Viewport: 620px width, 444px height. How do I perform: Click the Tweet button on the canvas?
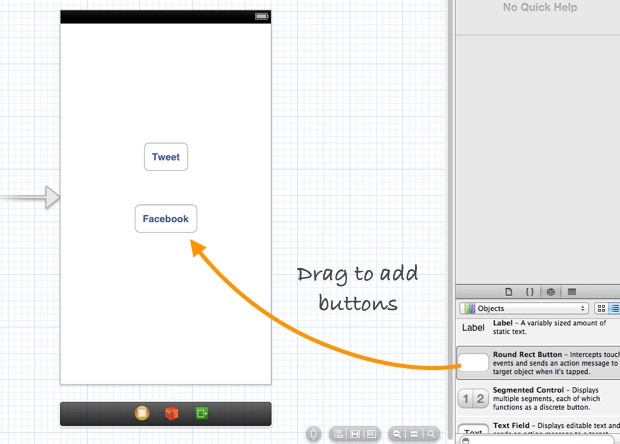[166, 157]
